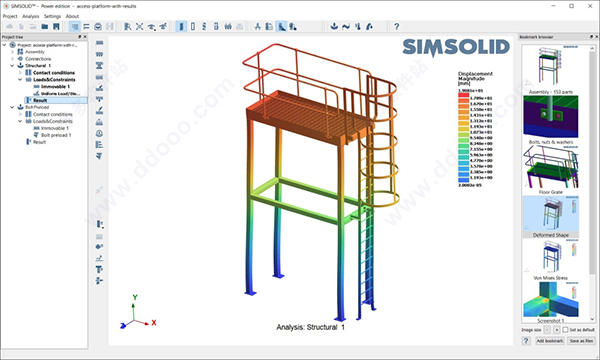Click the T-shaped text label icon in workbench
This screenshot has height=360, width=600.
coord(99,269)
